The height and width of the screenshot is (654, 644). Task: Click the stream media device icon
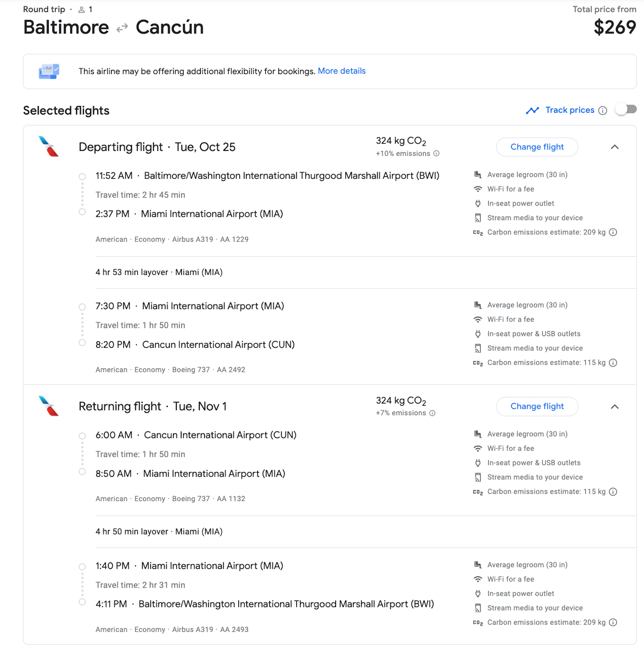(x=478, y=218)
